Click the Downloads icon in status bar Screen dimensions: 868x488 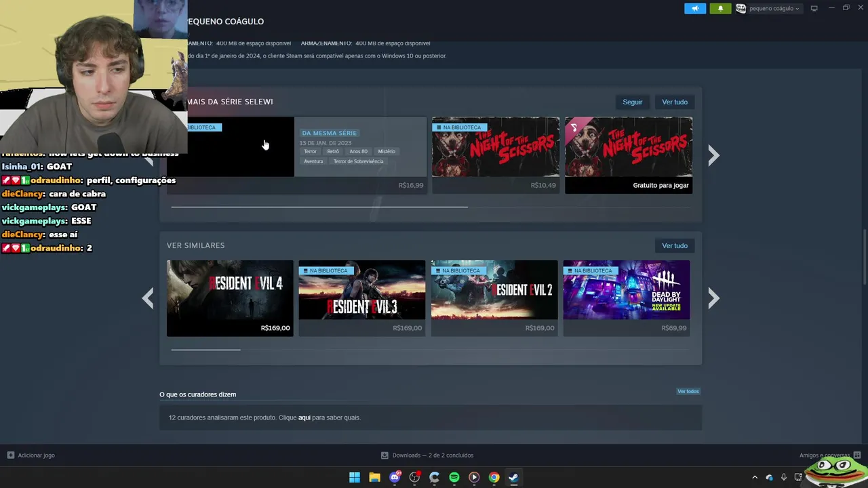tap(384, 455)
